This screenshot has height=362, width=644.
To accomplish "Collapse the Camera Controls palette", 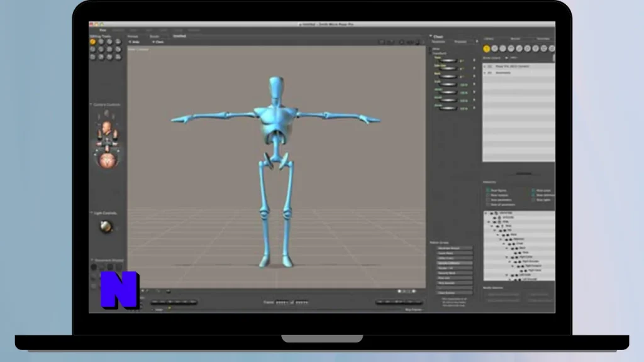I will pyautogui.click(x=91, y=105).
